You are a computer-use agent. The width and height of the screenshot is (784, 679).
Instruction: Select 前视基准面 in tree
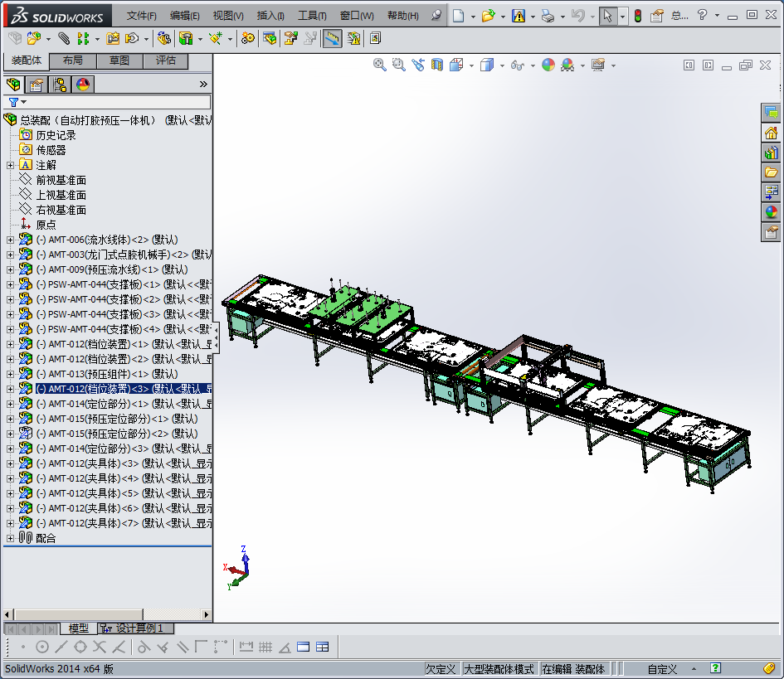pyautogui.click(x=61, y=180)
